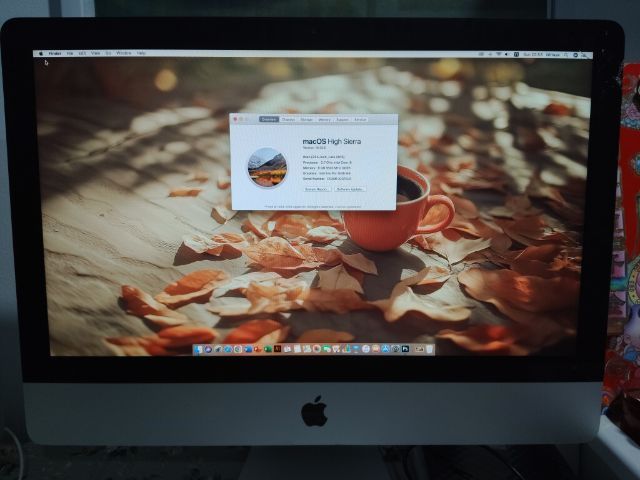Open the Apple menu in the menu bar

41,53
